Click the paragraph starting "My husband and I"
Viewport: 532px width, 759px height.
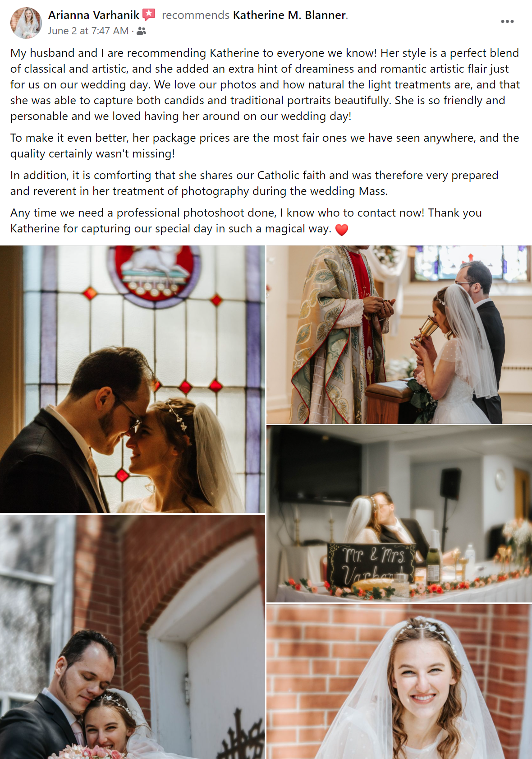(265, 84)
